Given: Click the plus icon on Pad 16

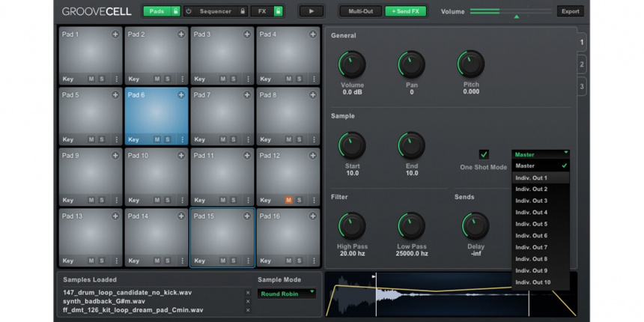Looking at the screenshot, I should pos(313,216).
